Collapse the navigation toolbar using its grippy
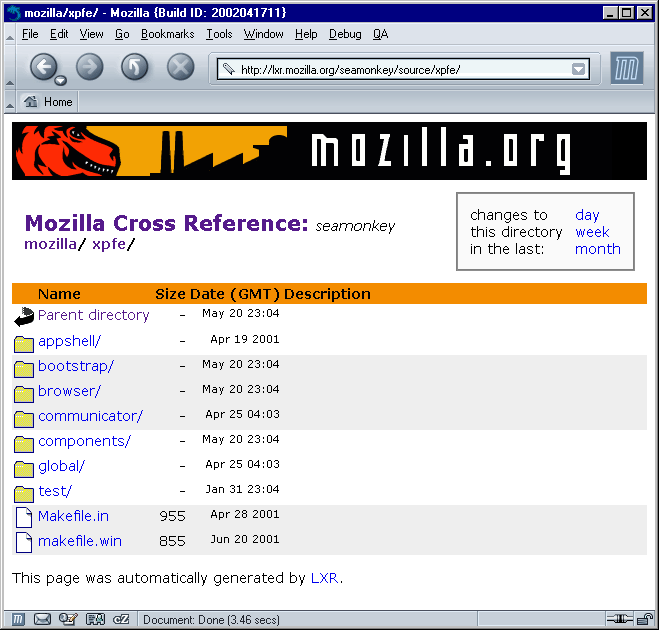This screenshot has height=630, width=659. 10,68
